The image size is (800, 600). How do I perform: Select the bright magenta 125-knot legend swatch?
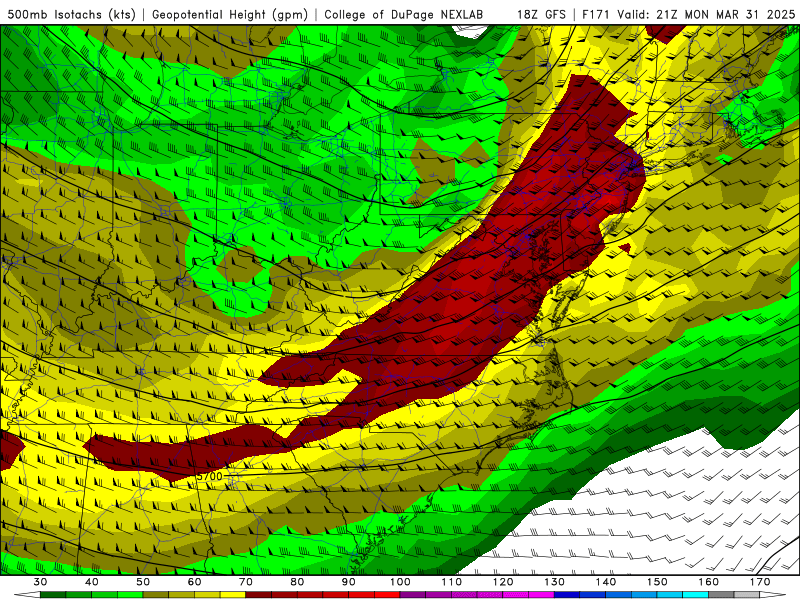click(542, 595)
